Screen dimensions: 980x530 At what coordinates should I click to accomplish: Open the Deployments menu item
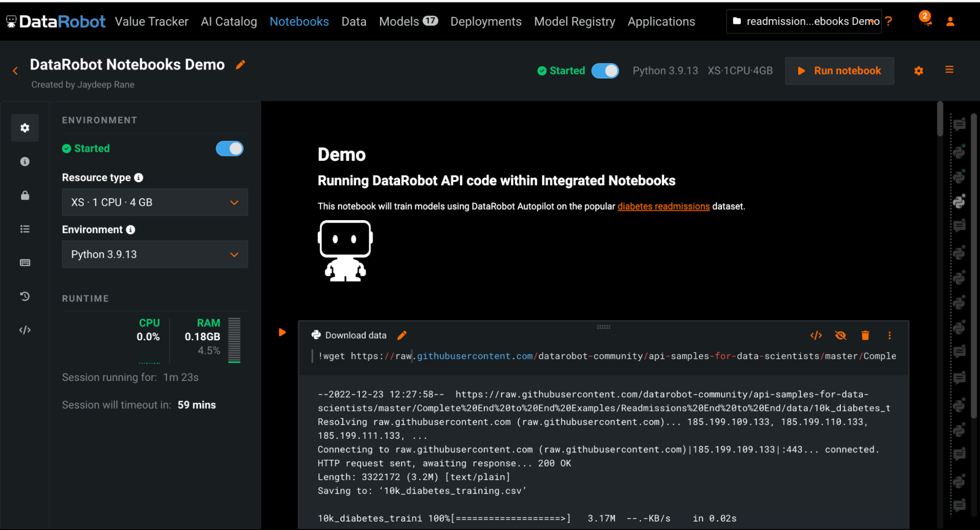486,22
